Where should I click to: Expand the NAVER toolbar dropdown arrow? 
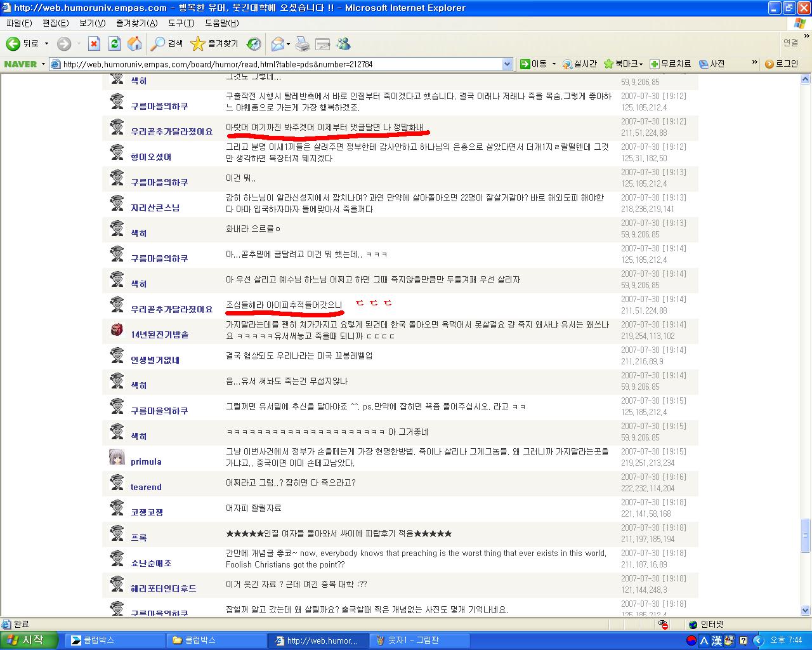[43, 64]
